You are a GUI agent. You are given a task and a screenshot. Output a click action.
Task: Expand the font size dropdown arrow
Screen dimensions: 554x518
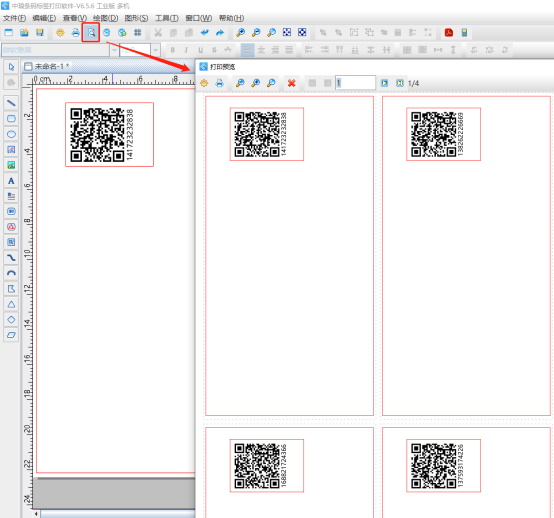(x=155, y=50)
